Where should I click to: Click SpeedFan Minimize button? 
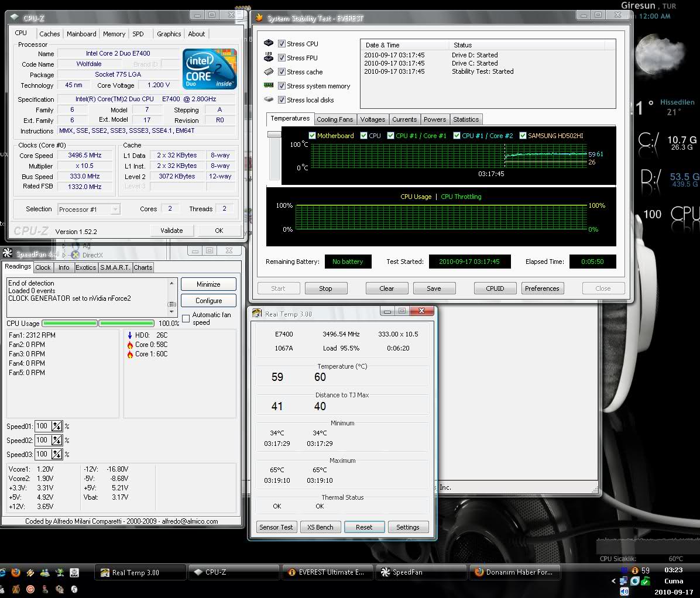point(208,284)
